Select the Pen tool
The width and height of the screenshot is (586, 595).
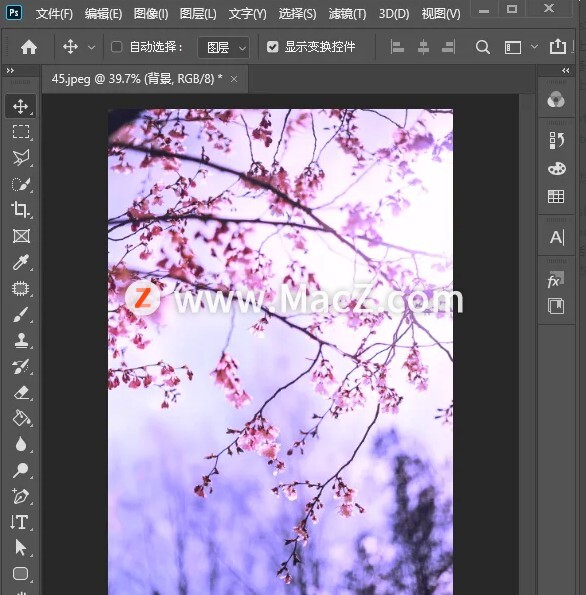pos(20,496)
